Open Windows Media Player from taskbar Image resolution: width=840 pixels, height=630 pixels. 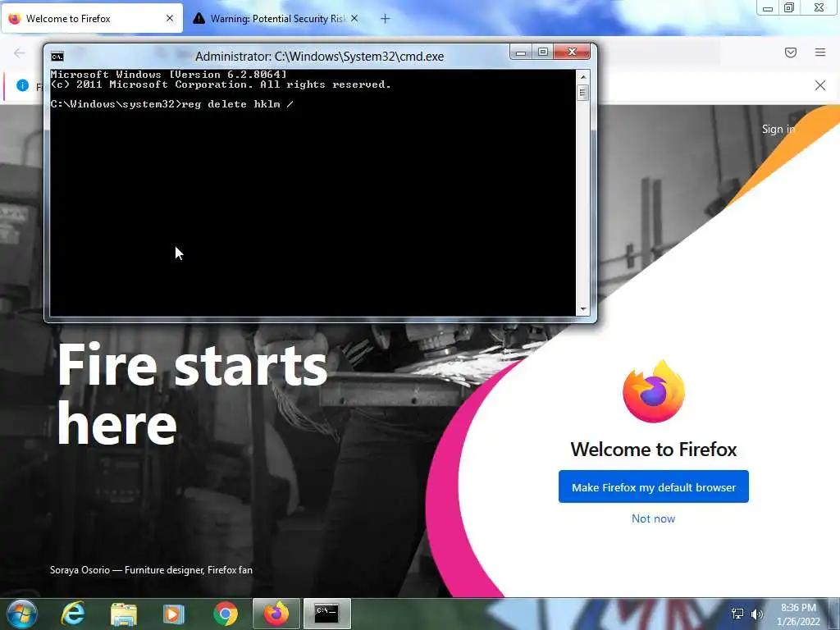coord(173,614)
